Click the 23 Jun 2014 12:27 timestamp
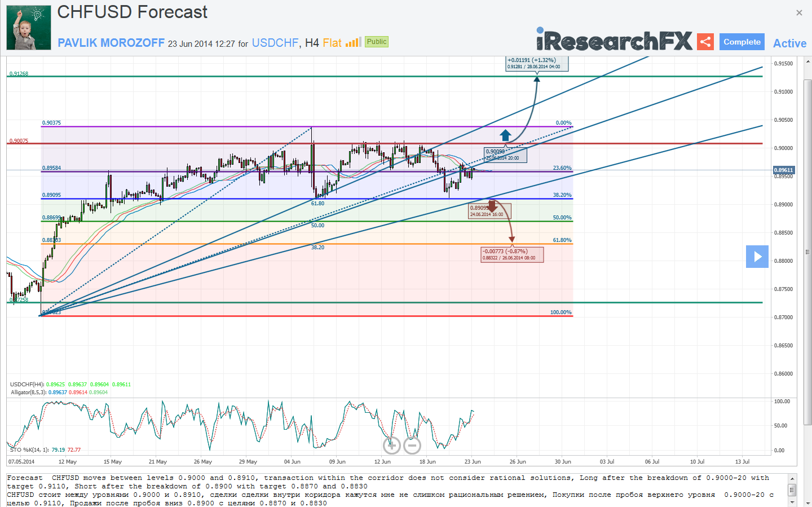 click(201, 43)
